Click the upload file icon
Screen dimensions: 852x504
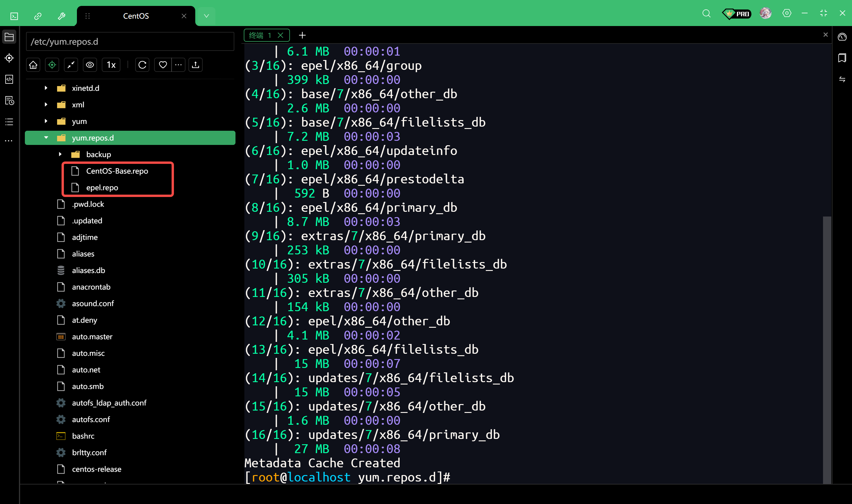tap(195, 65)
